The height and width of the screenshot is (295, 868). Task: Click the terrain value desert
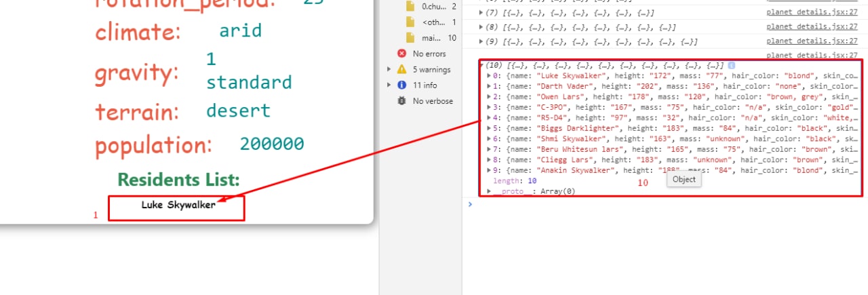[x=238, y=111]
